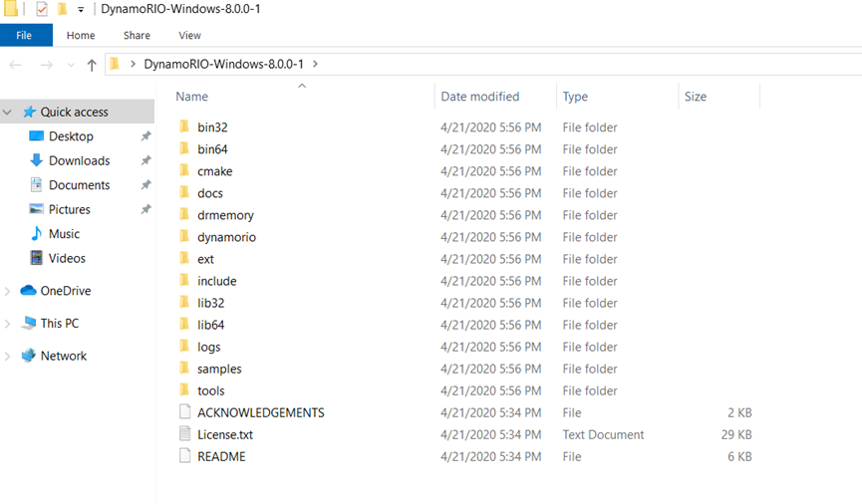Sort files by Date modified column header
Viewport: 862px width, 504px height.
click(480, 97)
